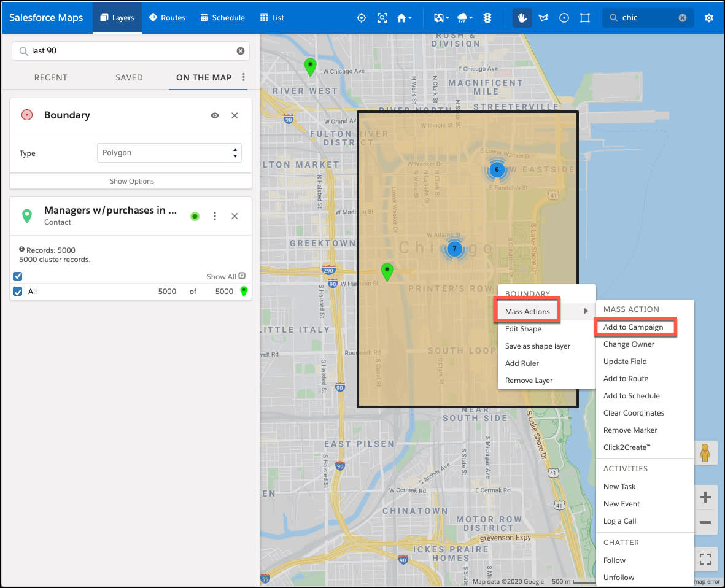
Task: Open the Routes tab
Action: 167,18
